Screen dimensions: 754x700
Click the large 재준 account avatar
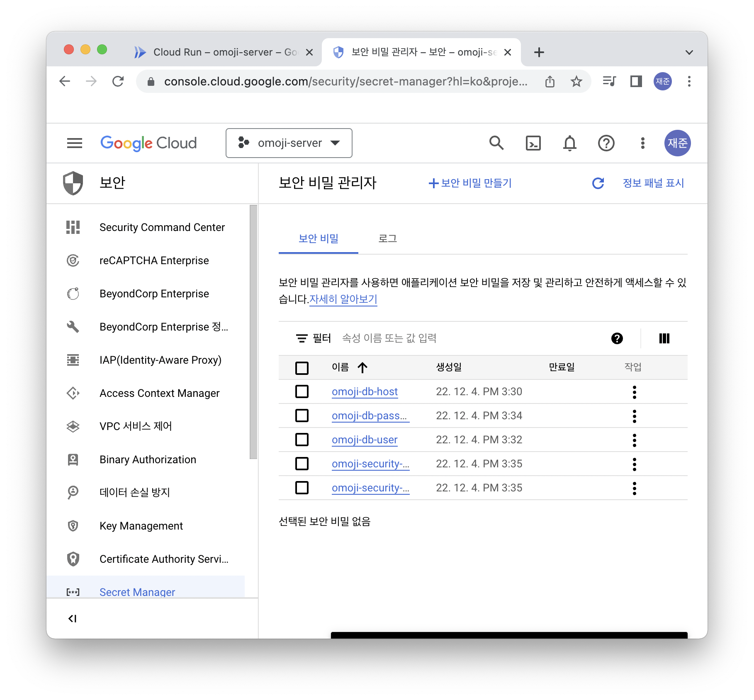pos(678,143)
